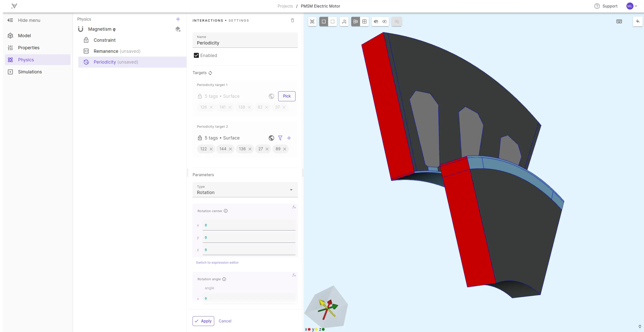Click the Pick button for target 1
644x332 pixels.
click(287, 96)
